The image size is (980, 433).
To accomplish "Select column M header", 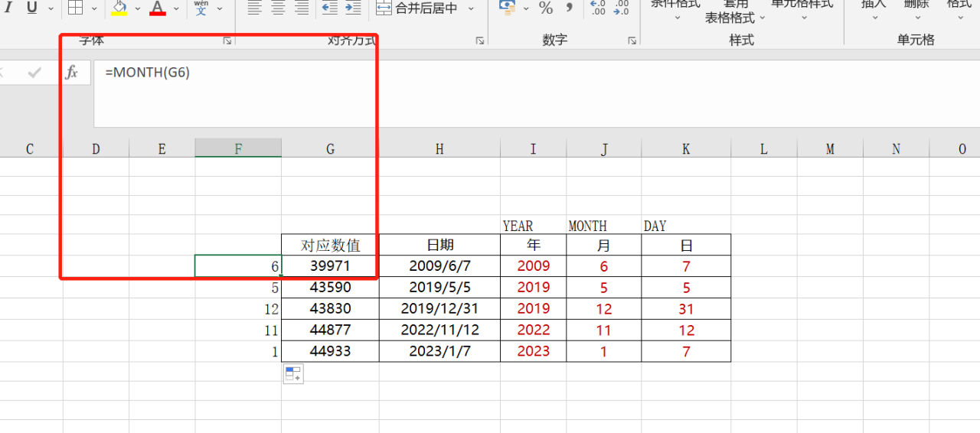I will point(830,148).
